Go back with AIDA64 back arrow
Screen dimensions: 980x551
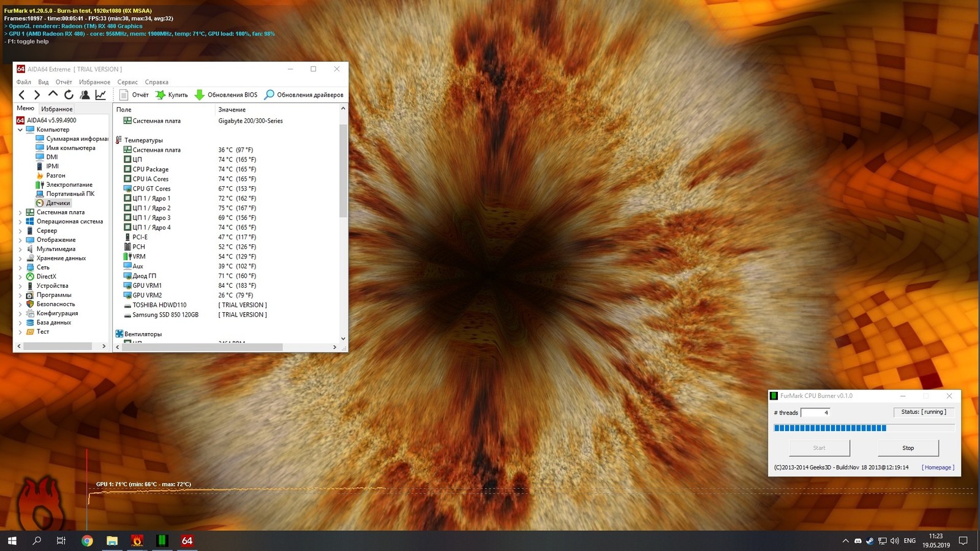point(22,95)
